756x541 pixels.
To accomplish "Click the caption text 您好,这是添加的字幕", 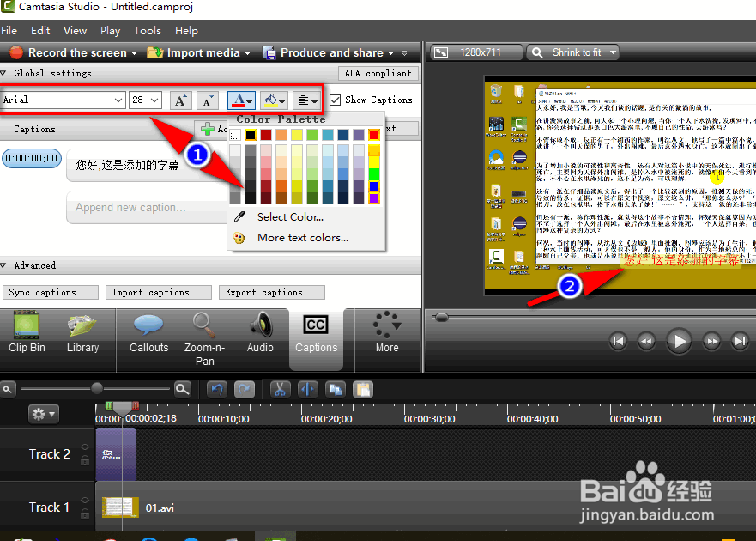I will point(127,165).
